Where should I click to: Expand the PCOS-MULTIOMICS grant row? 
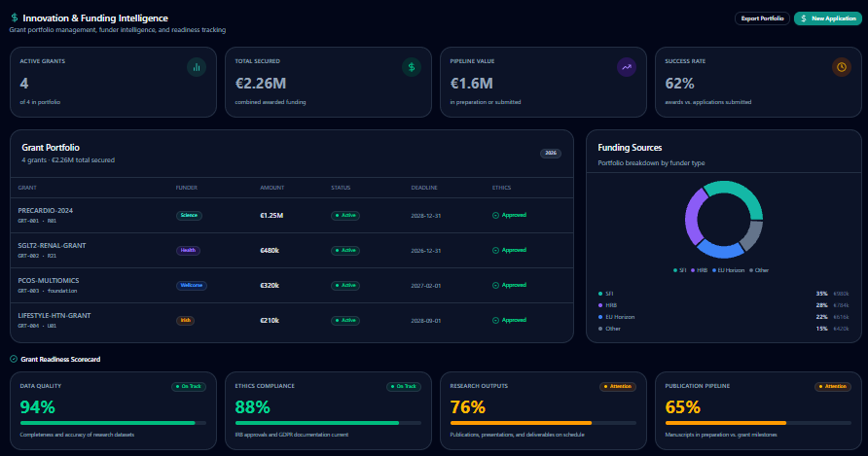point(292,286)
